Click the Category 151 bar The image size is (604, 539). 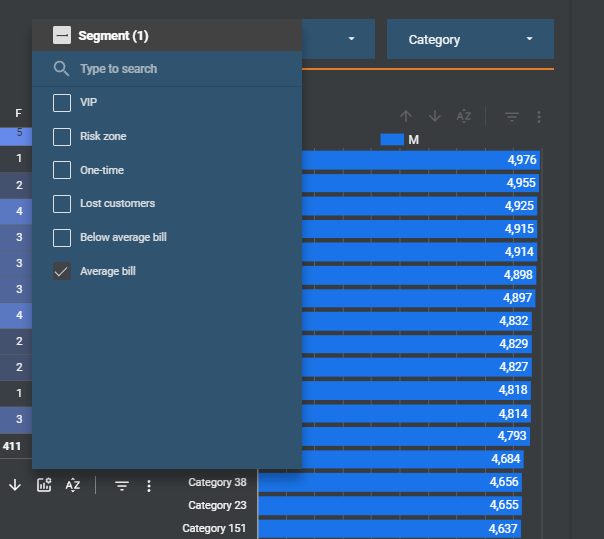tap(389, 529)
